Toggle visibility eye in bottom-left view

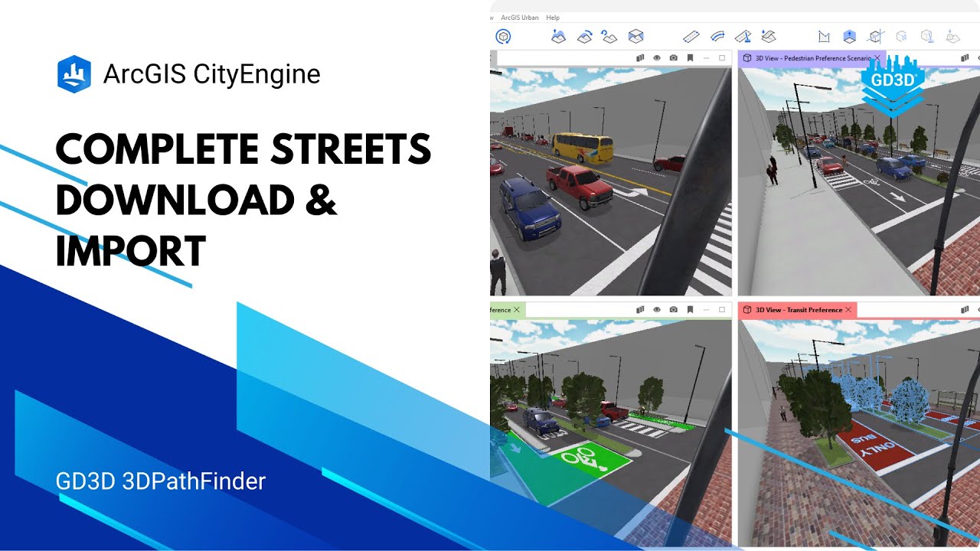(656, 310)
